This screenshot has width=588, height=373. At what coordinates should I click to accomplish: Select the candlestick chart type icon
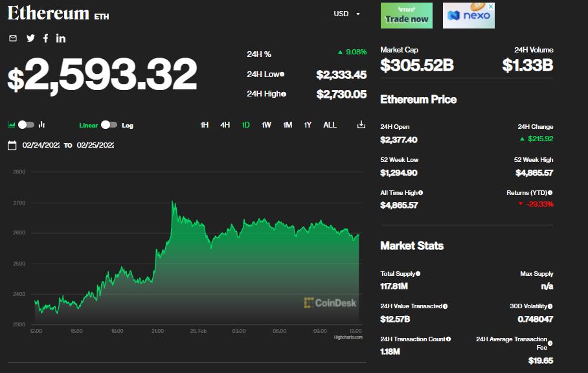click(41, 124)
